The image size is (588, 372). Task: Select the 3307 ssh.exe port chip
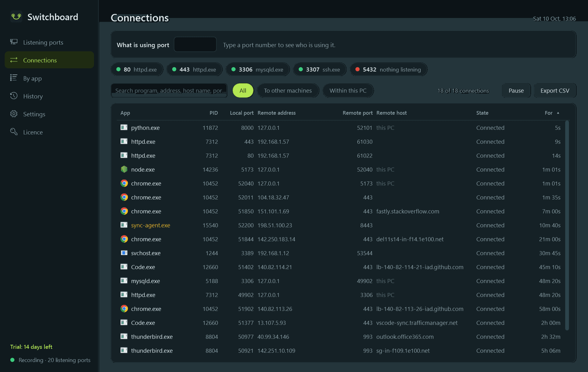[x=320, y=69]
